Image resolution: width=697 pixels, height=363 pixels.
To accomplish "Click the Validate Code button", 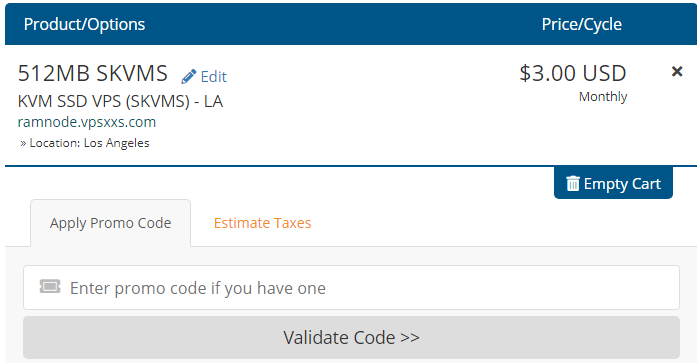I will pos(351,337).
